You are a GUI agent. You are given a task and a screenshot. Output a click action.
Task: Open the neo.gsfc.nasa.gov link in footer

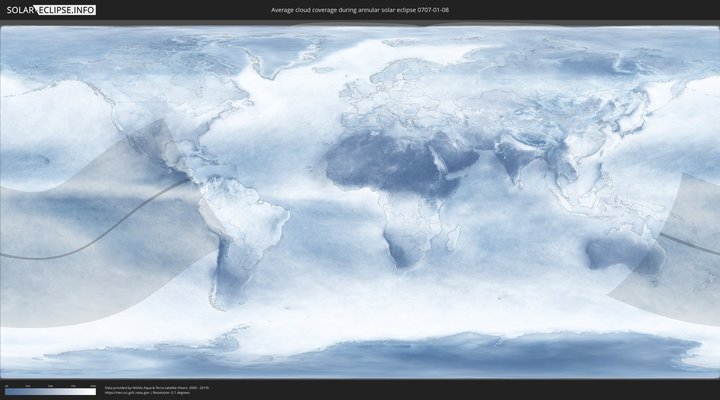pyautogui.click(x=128, y=392)
